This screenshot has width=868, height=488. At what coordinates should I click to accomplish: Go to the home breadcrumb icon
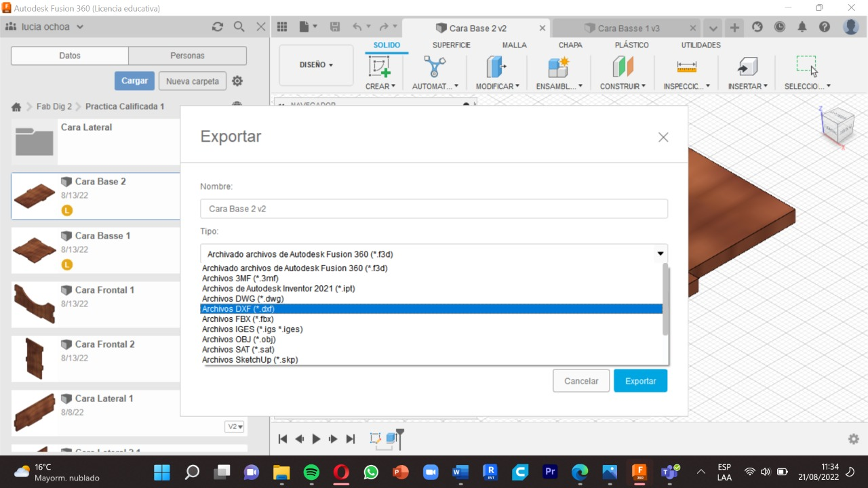[x=16, y=107]
